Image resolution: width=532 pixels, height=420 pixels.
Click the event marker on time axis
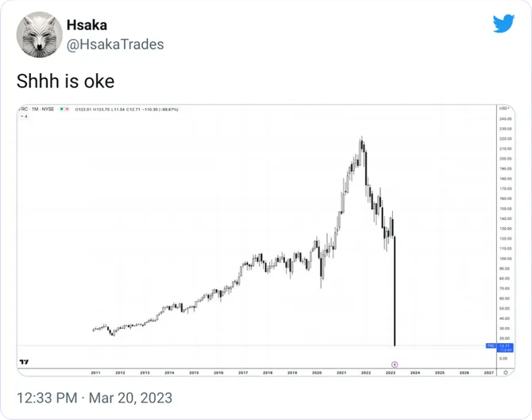coord(395,364)
